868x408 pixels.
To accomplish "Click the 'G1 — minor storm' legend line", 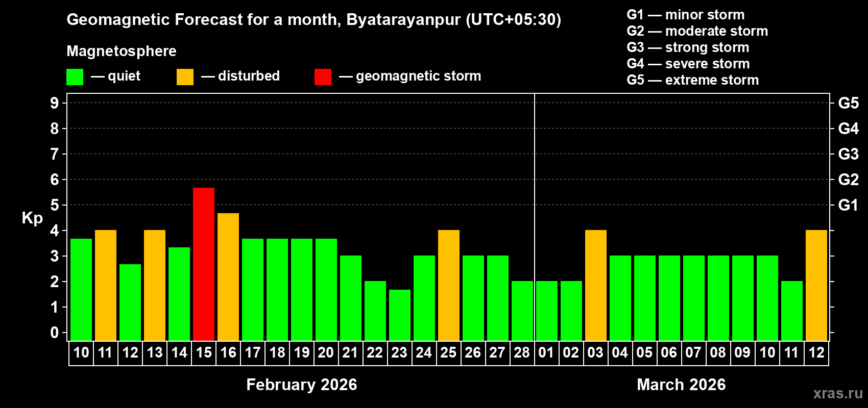I will pyautogui.click(x=686, y=15).
